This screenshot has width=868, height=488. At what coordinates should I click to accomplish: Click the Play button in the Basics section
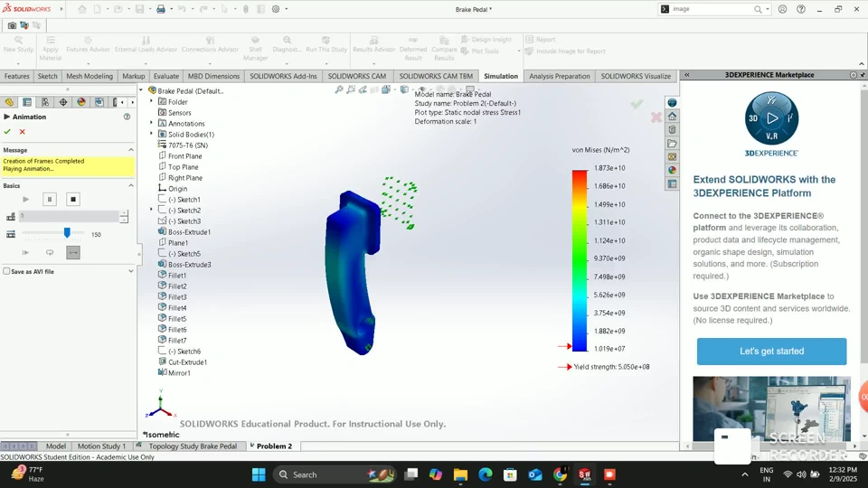pos(25,199)
